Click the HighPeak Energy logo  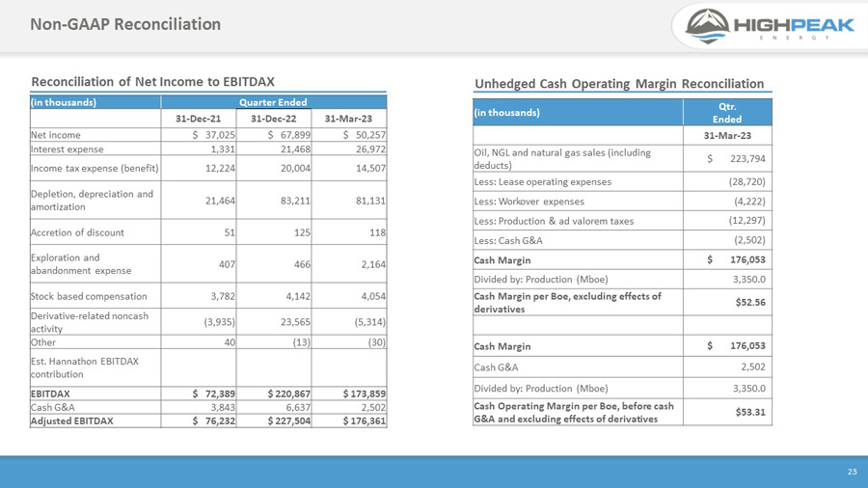pos(770,25)
